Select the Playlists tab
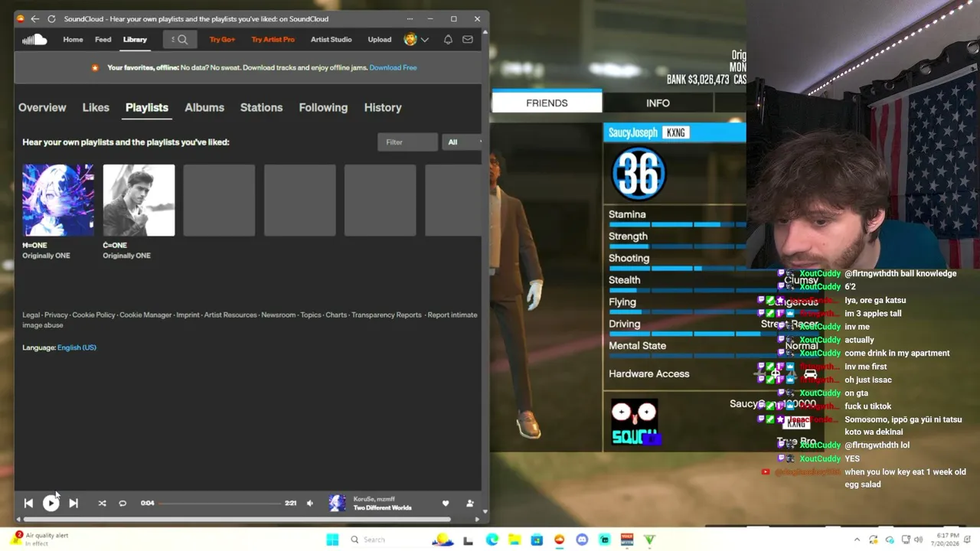 pos(147,108)
